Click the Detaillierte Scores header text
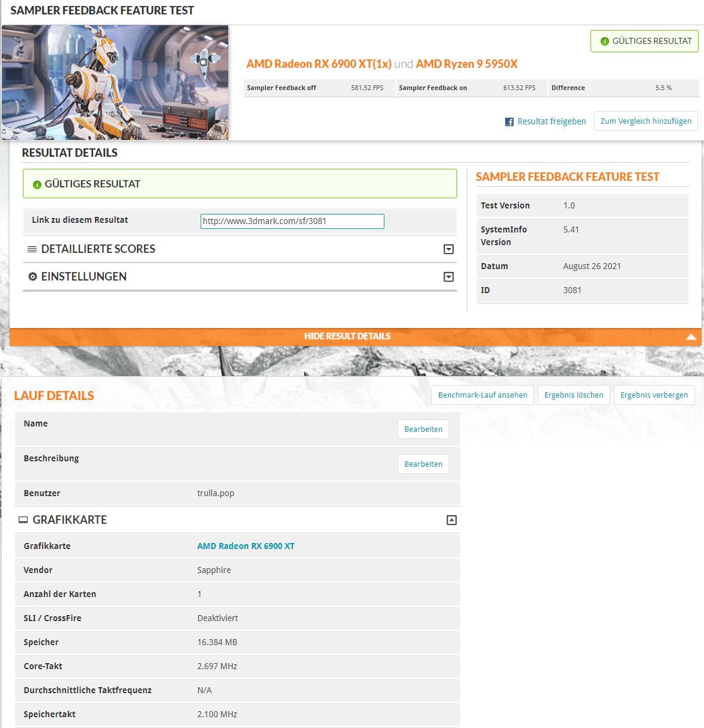The height and width of the screenshot is (728, 704). coord(98,249)
